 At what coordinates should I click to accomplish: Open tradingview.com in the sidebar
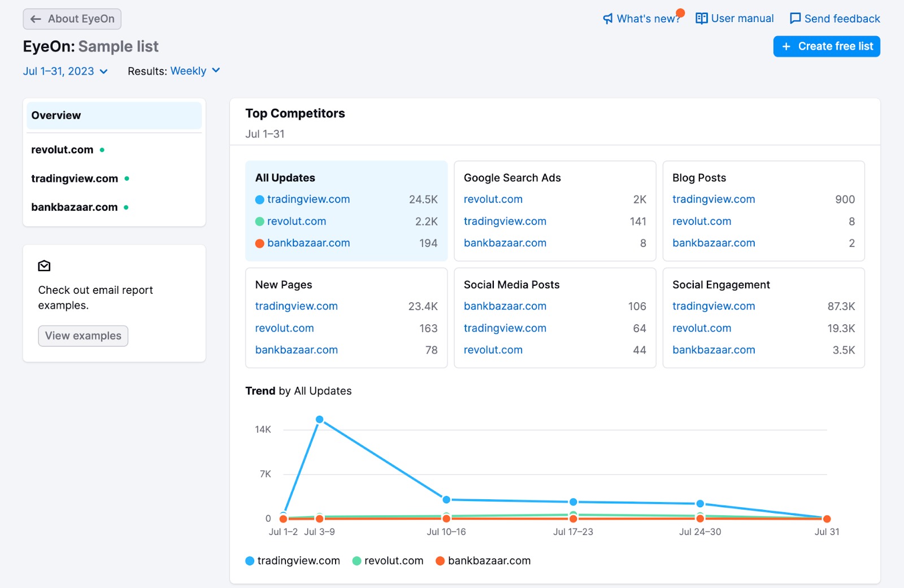75,178
